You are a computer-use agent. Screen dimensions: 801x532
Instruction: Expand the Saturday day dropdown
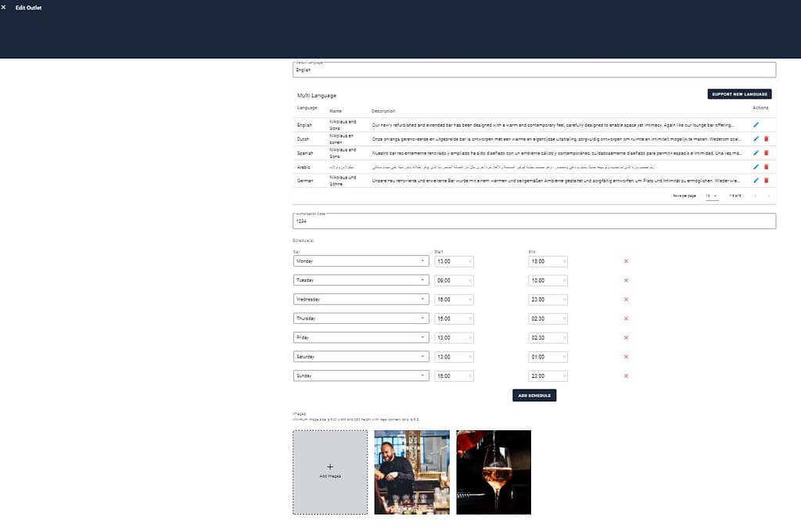(361, 357)
